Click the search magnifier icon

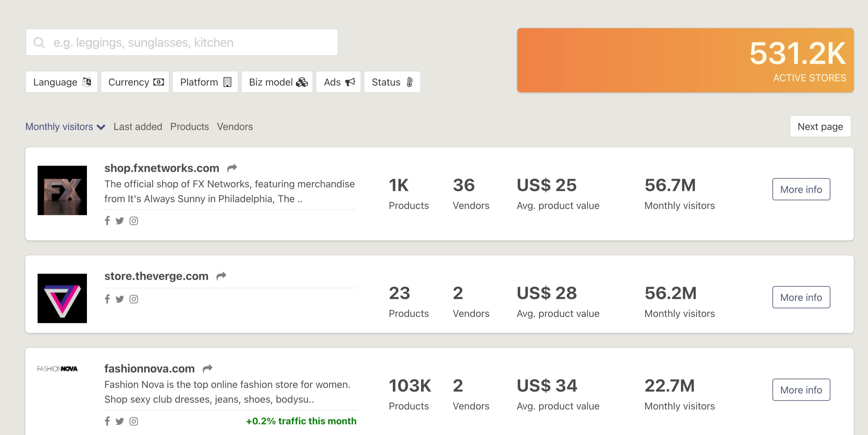39,43
